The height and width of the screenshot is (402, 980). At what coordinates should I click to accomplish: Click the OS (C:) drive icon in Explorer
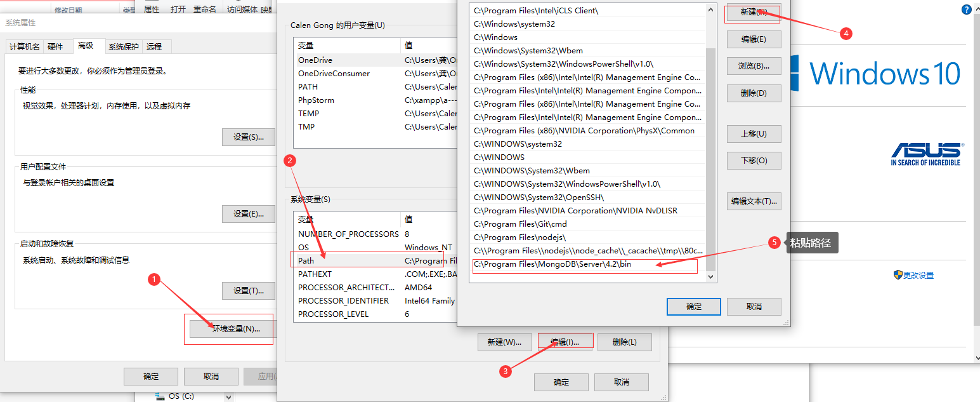click(160, 396)
